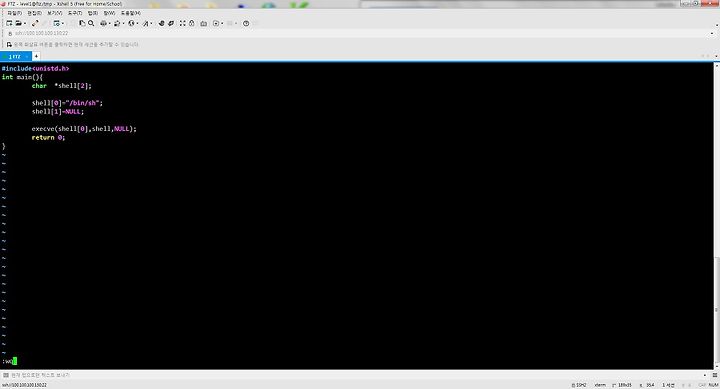The height and width of the screenshot is (389, 720).
Task: Click the Xftp file transfer icon
Action: [x=162, y=23]
